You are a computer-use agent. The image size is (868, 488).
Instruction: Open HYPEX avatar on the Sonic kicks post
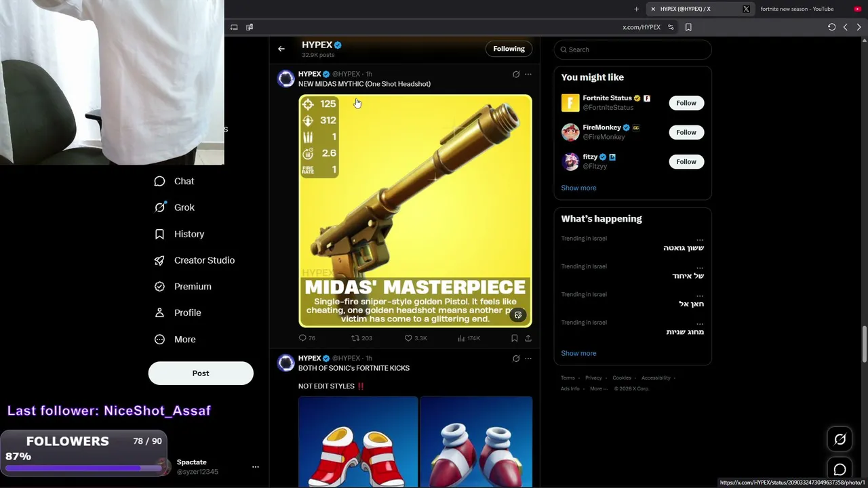click(x=286, y=363)
